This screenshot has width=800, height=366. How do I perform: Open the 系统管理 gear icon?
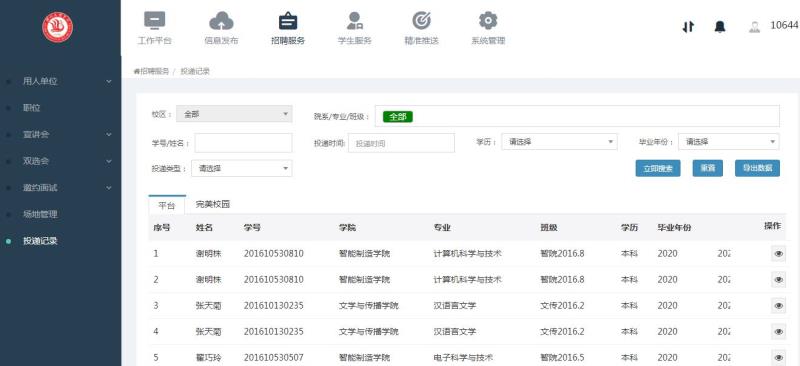(x=488, y=20)
